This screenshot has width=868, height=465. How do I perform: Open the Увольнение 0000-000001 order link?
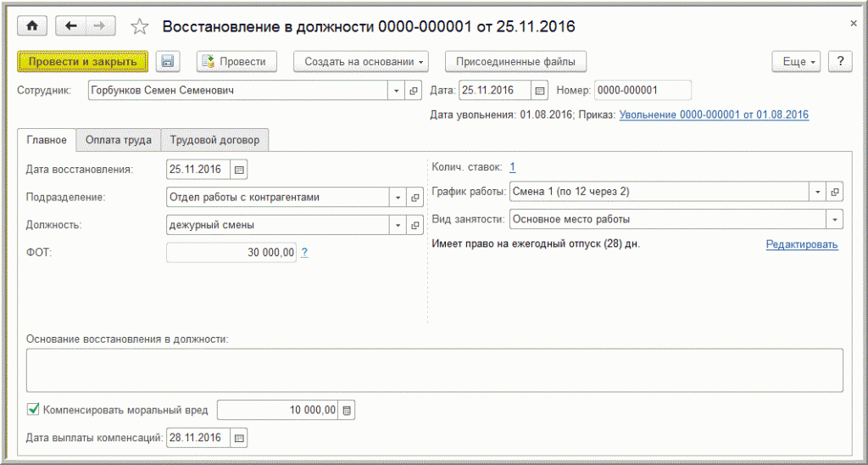pos(714,115)
